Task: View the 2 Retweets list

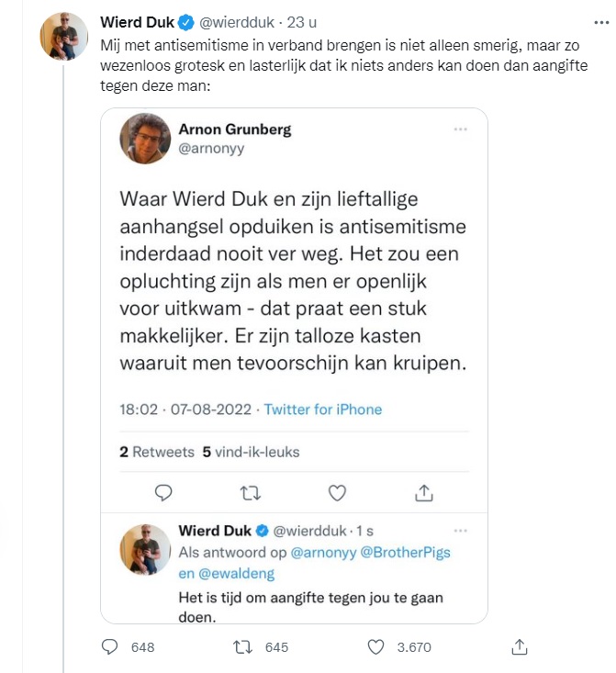Action: point(157,452)
